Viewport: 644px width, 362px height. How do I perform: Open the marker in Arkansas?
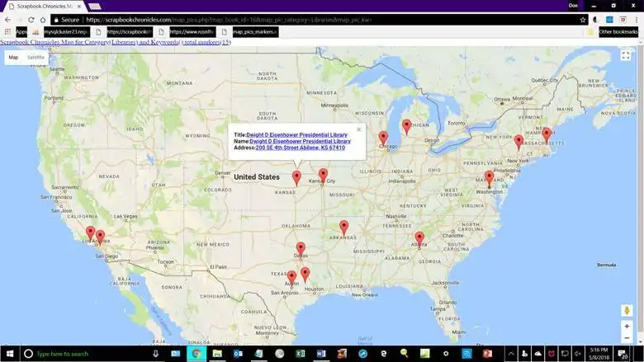coord(343,228)
